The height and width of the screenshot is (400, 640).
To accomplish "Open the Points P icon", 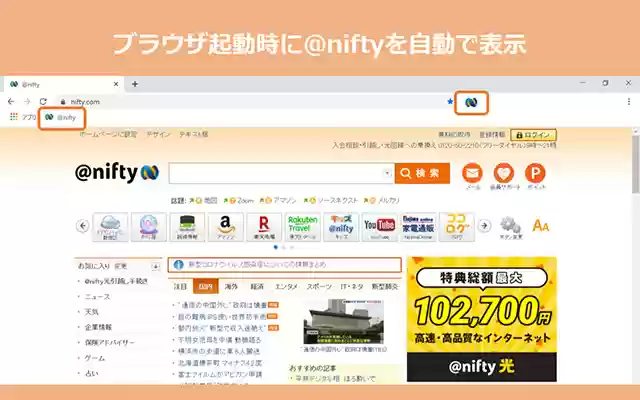I will (535, 173).
